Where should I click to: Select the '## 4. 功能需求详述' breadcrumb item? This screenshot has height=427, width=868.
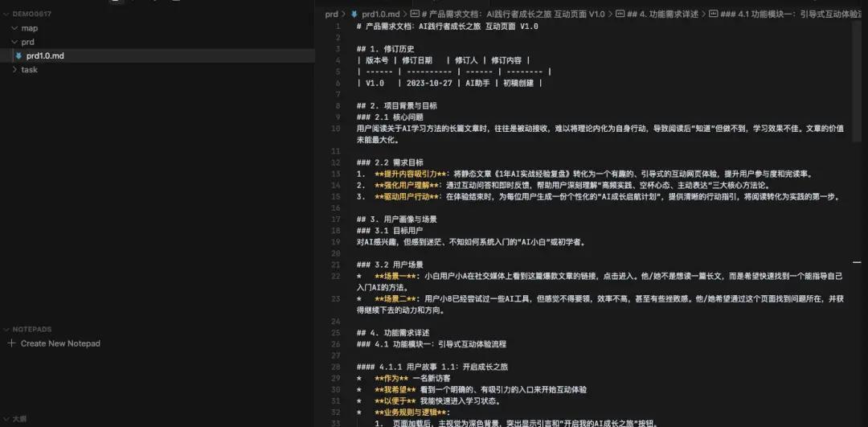click(662, 14)
